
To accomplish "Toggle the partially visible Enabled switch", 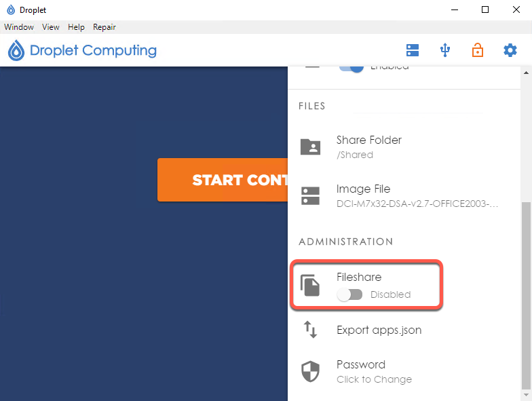I will [351, 68].
